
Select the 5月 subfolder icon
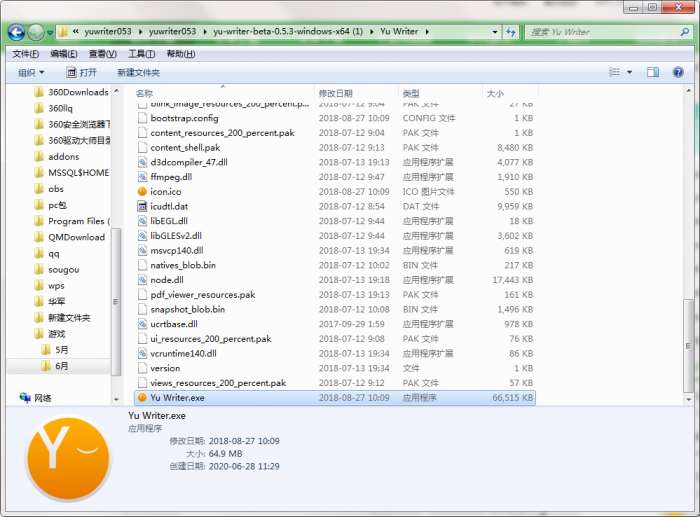[x=46, y=350]
